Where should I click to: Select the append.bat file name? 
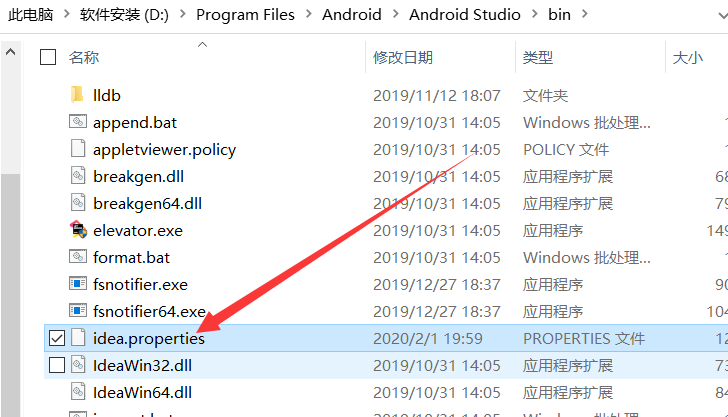point(135,123)
